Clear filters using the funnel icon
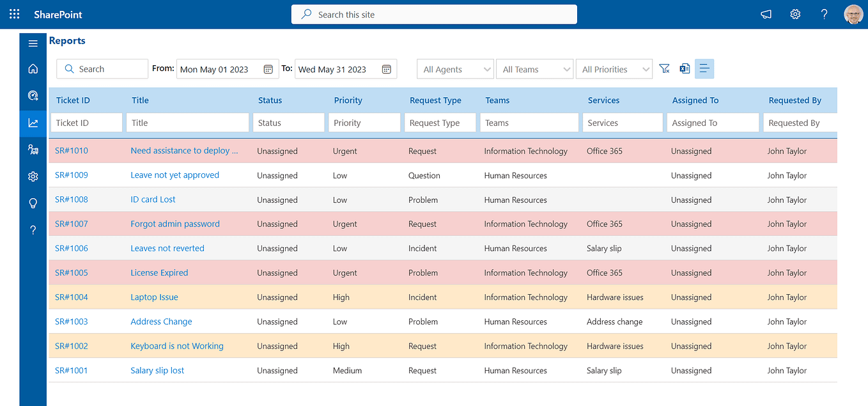 [x=664, y=68]
